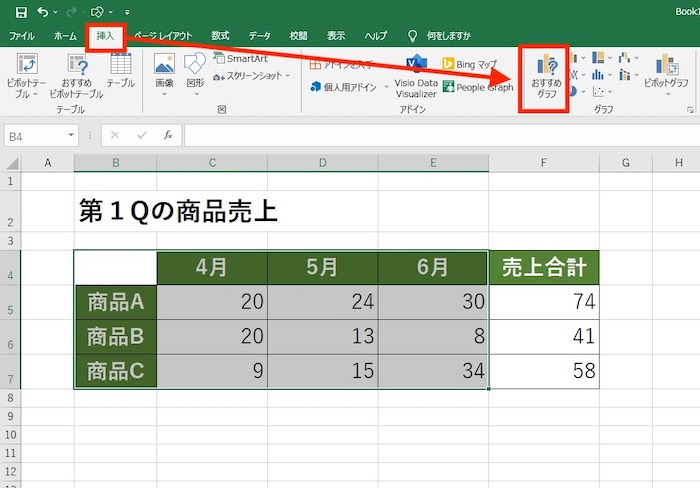Switch to the ページ レイアウト tab
Image resolution: width=700 pixels, height=488 pixels.
(163, 36)
